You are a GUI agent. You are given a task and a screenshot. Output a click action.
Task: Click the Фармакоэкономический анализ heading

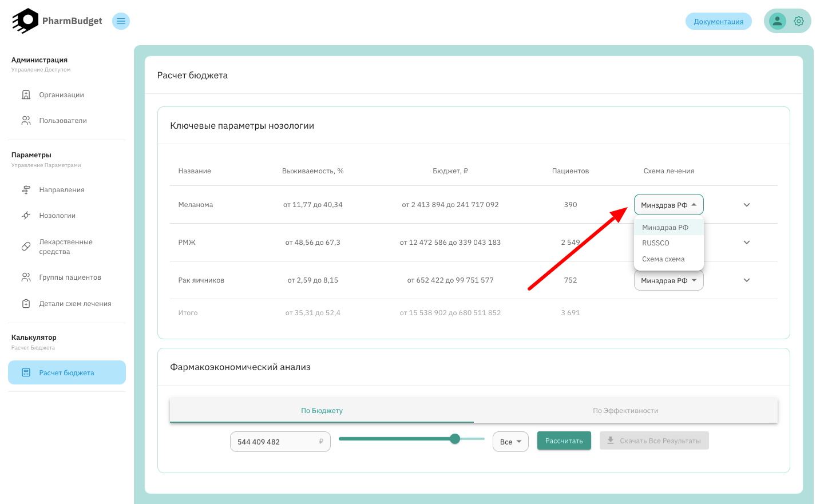[240, 367]
